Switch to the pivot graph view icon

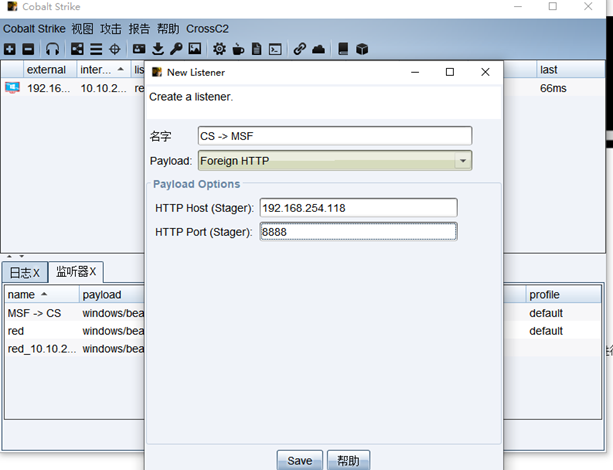[77, 49]
